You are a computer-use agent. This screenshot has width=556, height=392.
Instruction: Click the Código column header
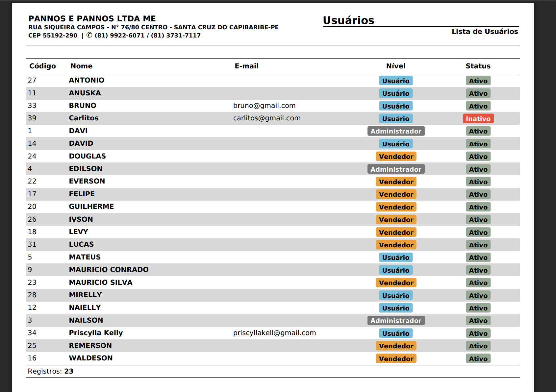tap(42, 66)
